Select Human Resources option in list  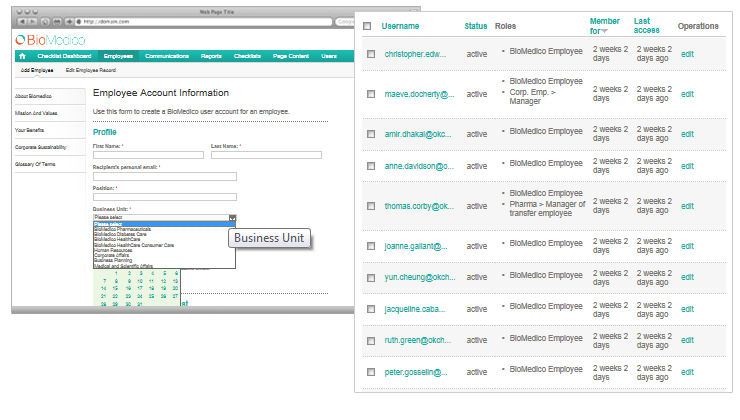click(113, 251)
